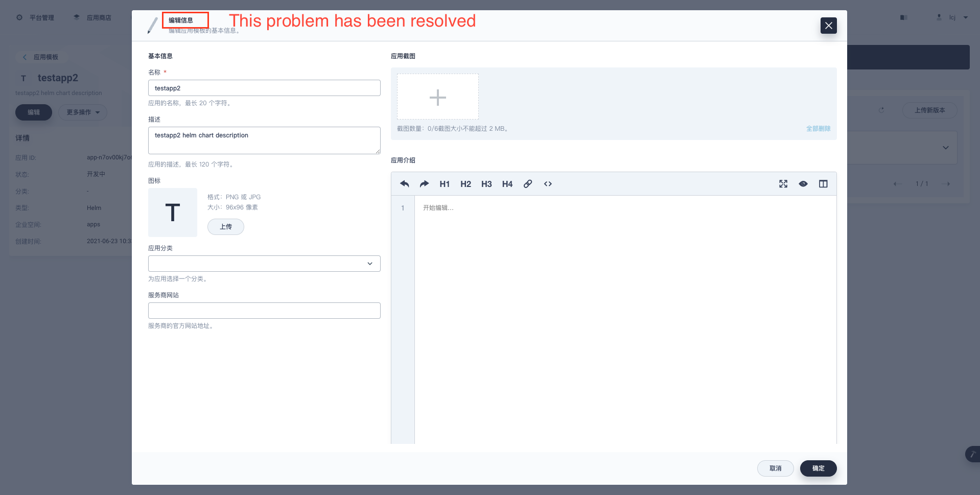Viewport: 980px width, 495px height.
Task: Click inside the 服务商网站 input field
Action: point(264,310)
